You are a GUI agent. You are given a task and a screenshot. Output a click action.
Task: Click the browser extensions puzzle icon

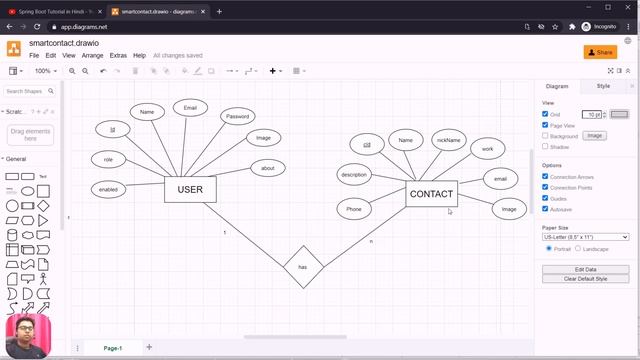tap(572, 27)
